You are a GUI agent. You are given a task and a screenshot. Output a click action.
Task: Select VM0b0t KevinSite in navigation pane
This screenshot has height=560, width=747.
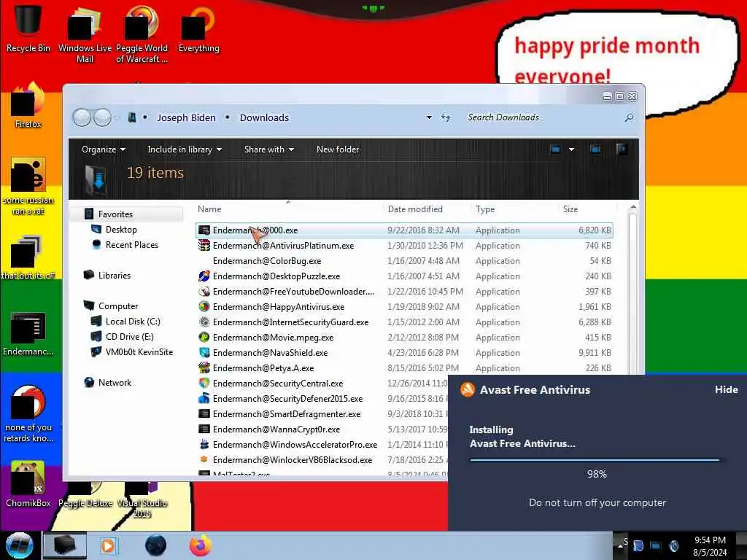139,352
